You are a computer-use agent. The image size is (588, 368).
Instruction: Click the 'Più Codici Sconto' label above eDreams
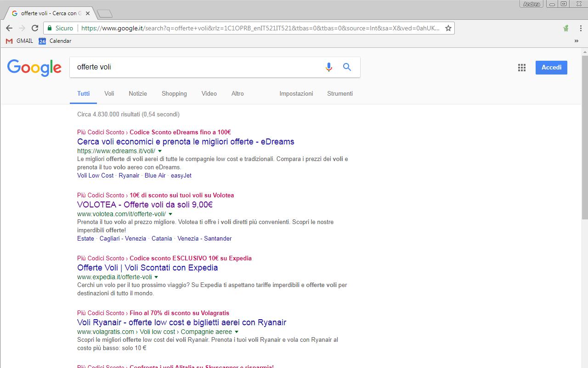[101, 132]
